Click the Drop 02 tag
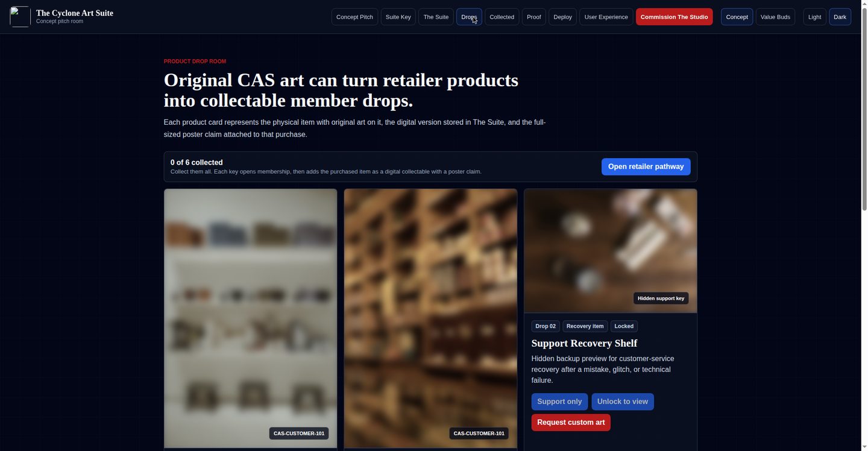This screenshot has width=868, height=451. click(x=546, y=326)
